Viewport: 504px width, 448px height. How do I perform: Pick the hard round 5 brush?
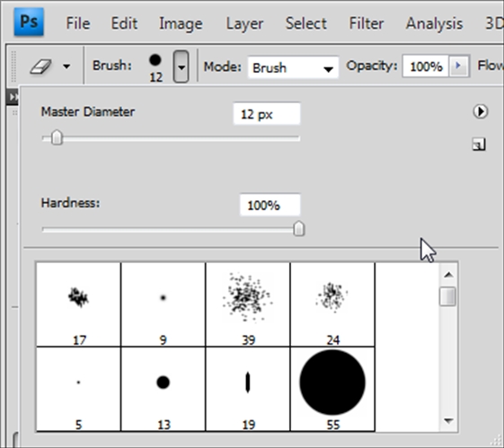tap(79, 389)
